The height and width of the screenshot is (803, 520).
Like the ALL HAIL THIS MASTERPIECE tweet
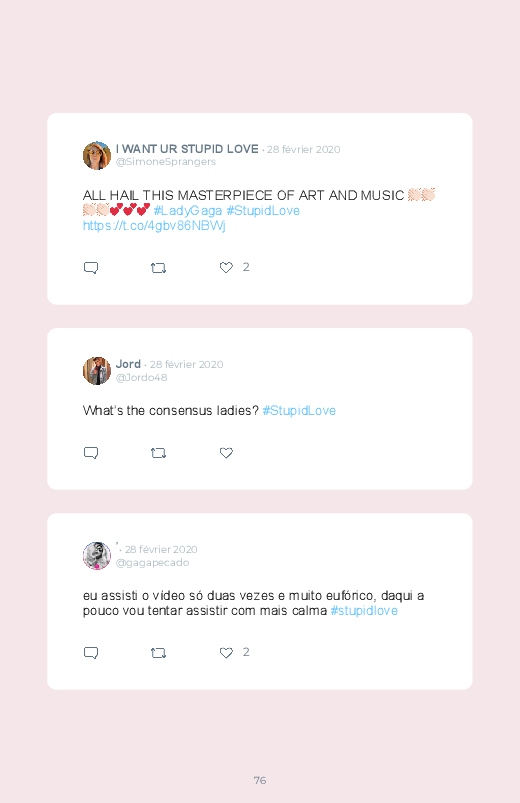[x=226, y=267]
